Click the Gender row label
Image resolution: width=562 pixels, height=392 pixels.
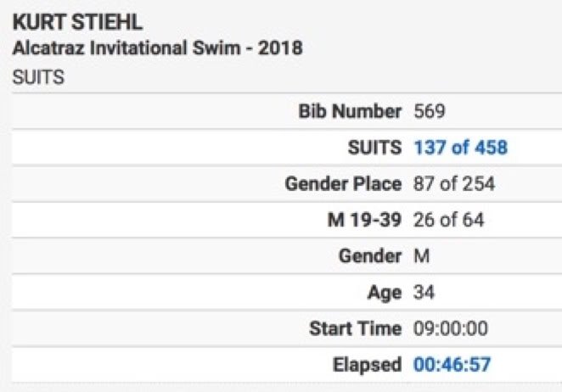tap(370, 256)
